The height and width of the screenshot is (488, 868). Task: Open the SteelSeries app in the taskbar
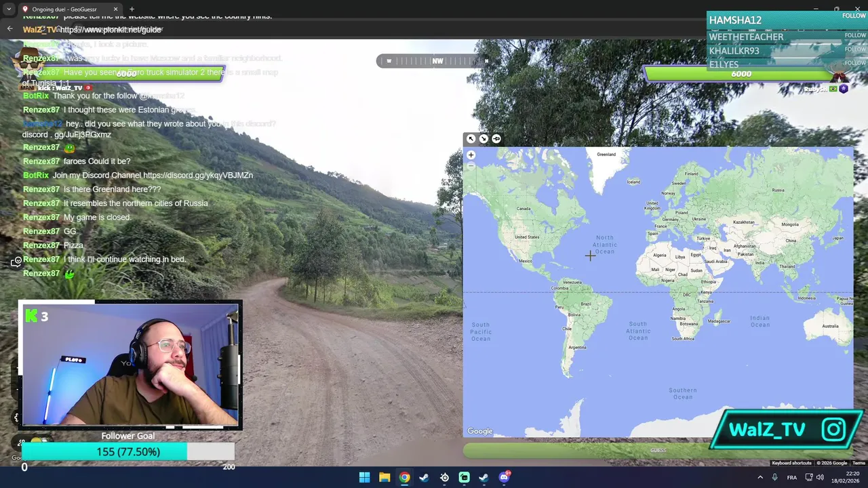click(444, 477)
